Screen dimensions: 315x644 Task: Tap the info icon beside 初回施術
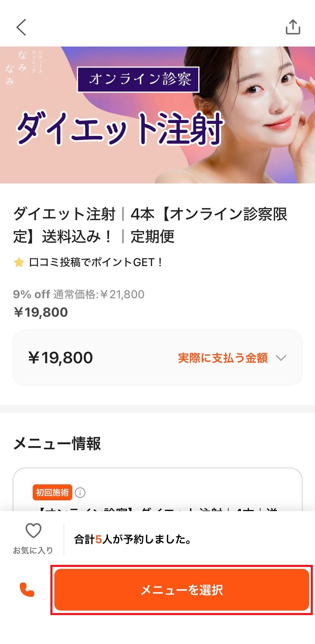point(80,492)
